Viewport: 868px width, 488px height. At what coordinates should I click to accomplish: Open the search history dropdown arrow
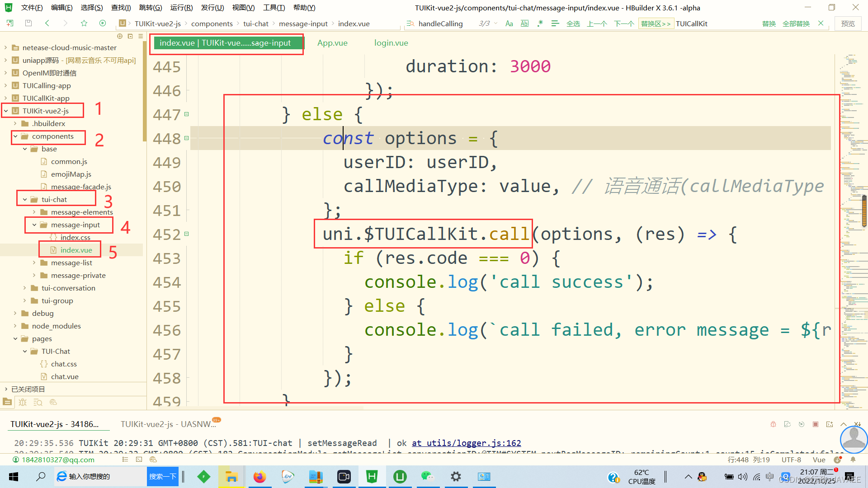(x=496, y=23)
